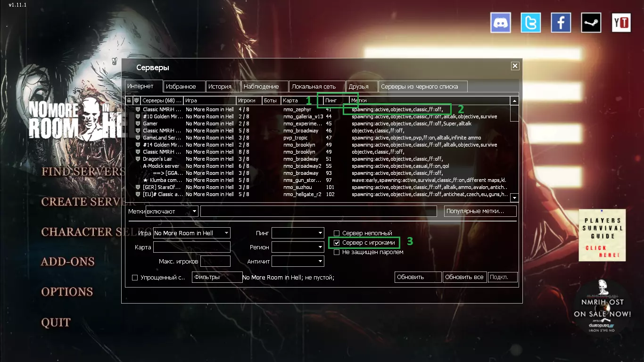Viewport: 644px width, 362px height.
Task: Click the 'Популярные метки...' button
Action: click(x=480, y=211)
